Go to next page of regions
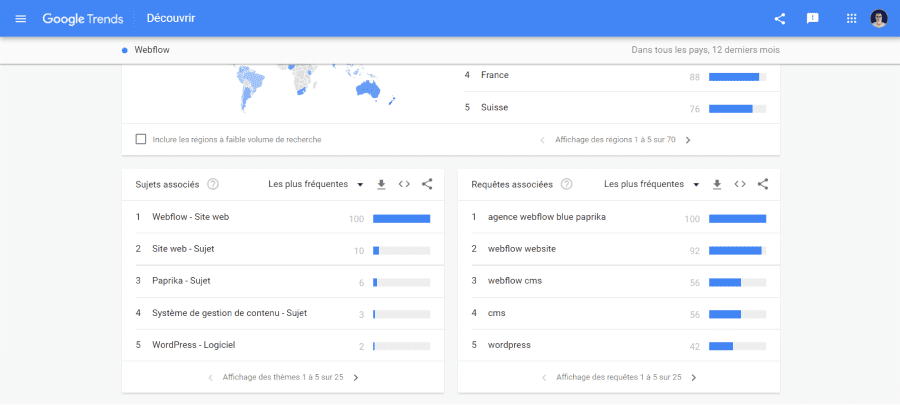The height and width of the screenshot is (405, 900). point(688,140)
